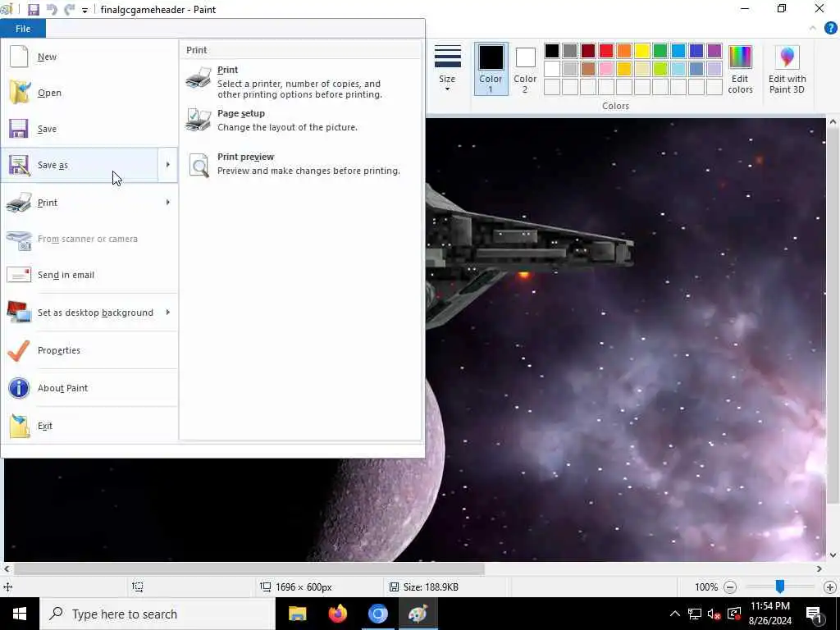Click the quick access Save icon in title bar
Image resolution: width=840 pixels, height=630 pixels.
point(33,10)
